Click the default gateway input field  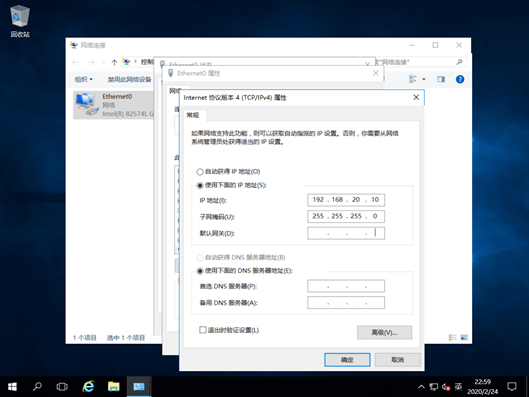point(346,233)
